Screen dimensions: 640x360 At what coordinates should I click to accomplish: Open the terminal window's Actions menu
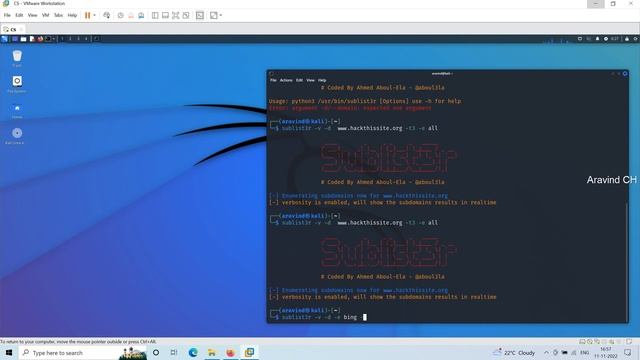[286, 80]
